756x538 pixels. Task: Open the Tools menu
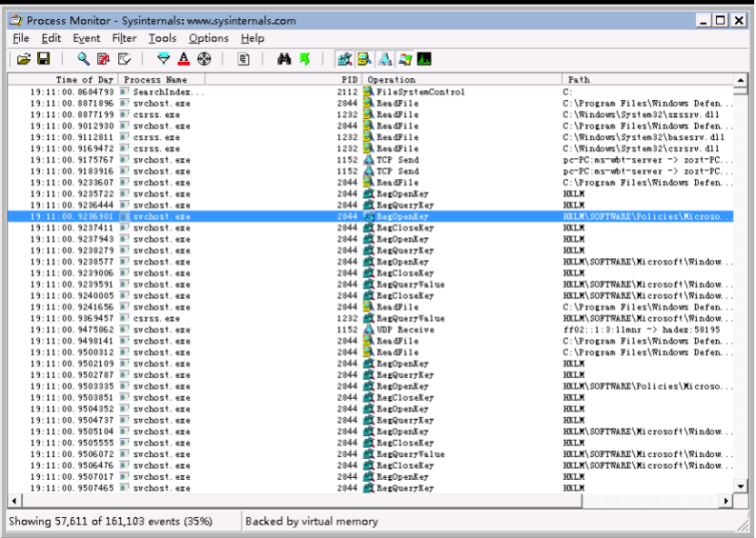click(x=162, y=38)
